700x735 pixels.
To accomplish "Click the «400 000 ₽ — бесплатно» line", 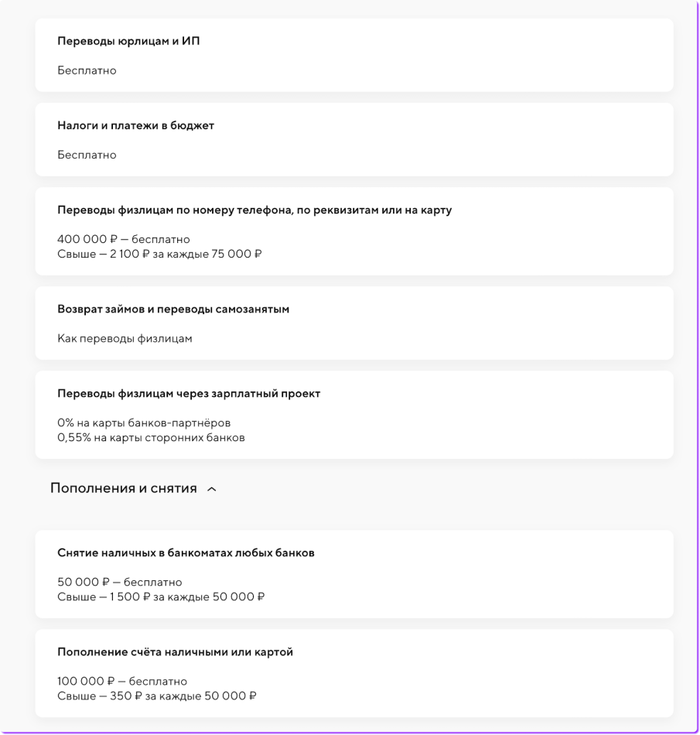I will (x=124, y=239).
